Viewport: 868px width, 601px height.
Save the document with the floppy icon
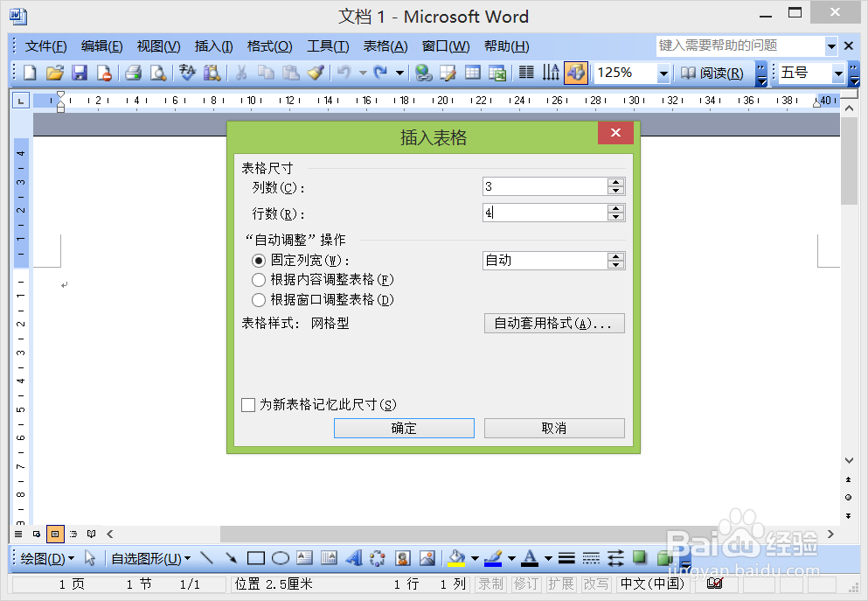80,73
